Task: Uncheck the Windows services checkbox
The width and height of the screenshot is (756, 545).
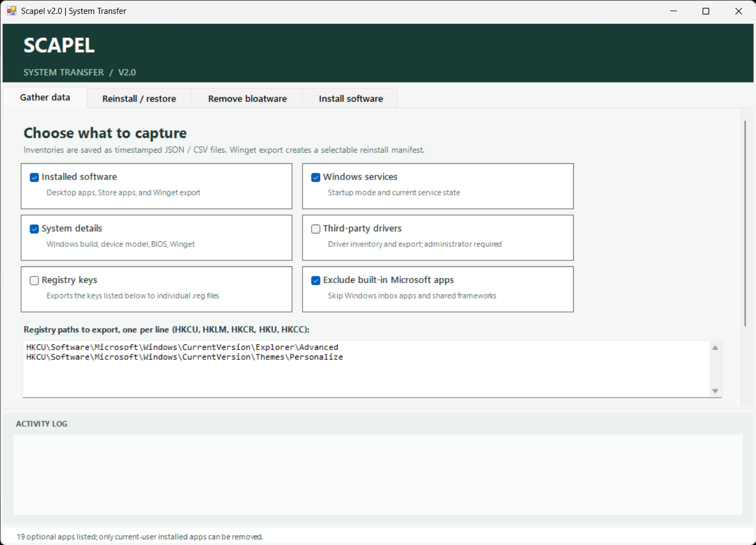Action: (315, 177)
